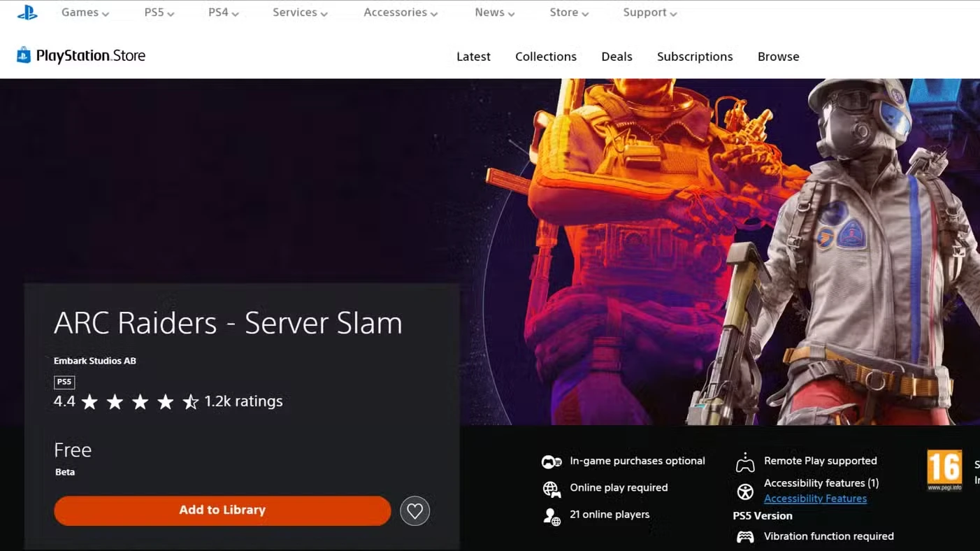Click the PEGI 16 rating badge
This screenshot has height=551, width=980.
(944, 470)
